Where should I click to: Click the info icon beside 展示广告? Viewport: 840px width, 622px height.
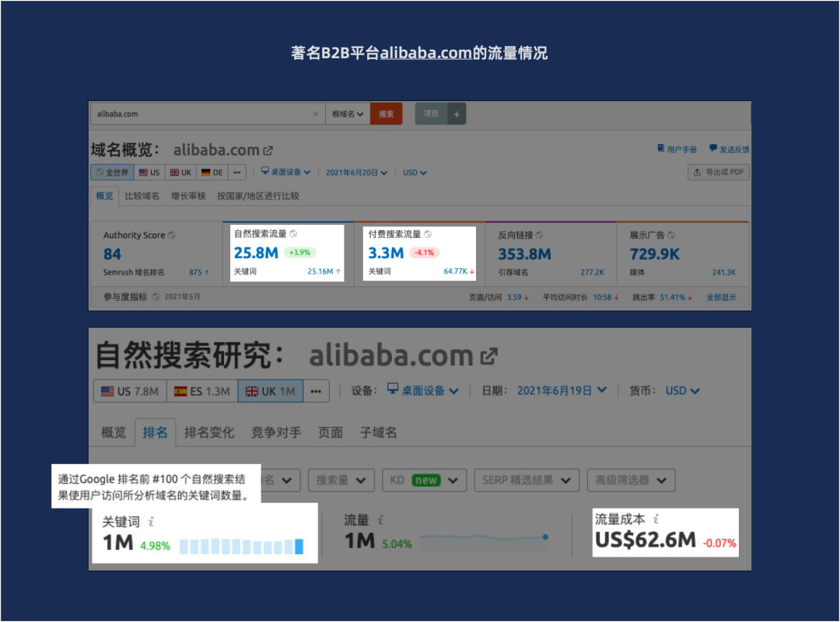pos(670,235)
